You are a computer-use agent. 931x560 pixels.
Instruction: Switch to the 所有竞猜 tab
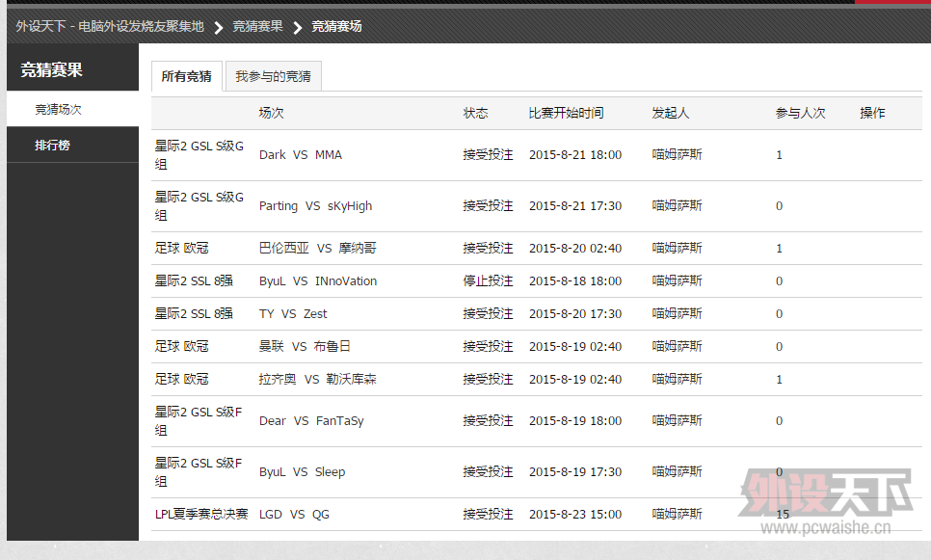[186, 76]
